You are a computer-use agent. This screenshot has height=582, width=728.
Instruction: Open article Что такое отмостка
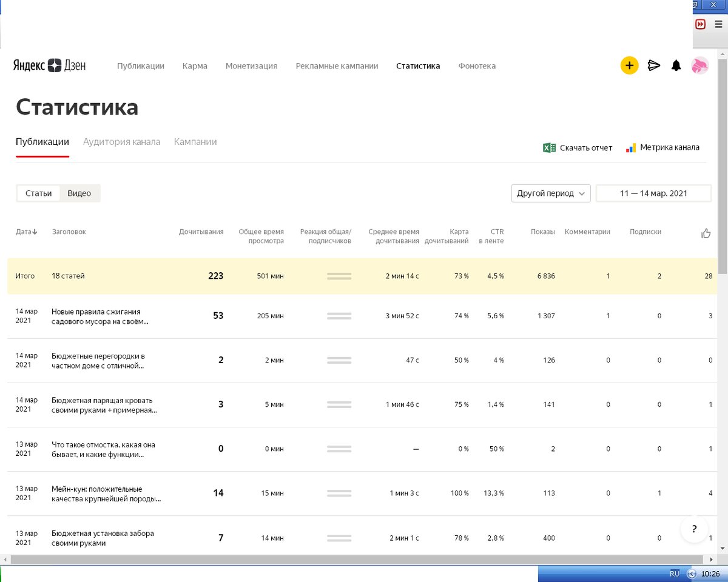pyautogui.click(x=103, y=449)
